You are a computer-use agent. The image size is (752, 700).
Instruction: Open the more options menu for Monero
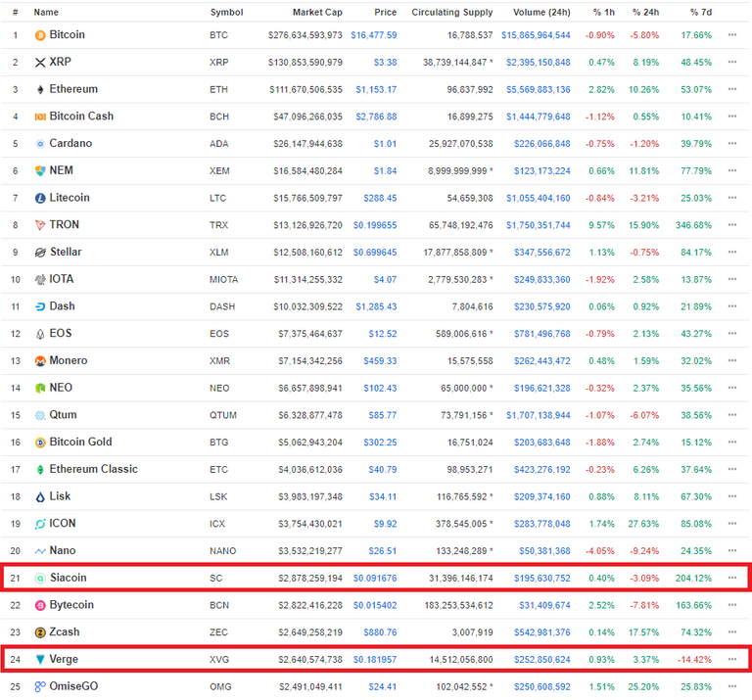click(x=731, y=360)
